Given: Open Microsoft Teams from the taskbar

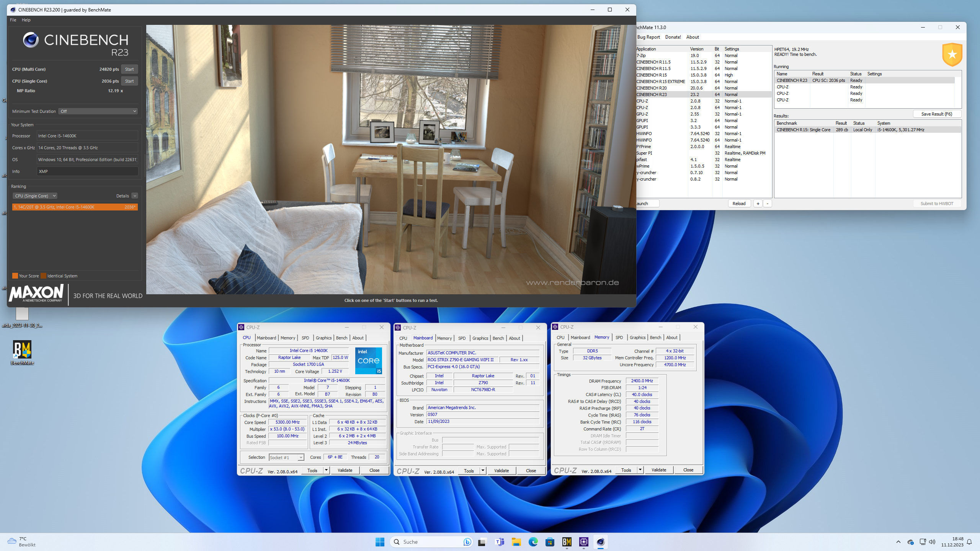Looking at the screenshot, I should [500, 542].
